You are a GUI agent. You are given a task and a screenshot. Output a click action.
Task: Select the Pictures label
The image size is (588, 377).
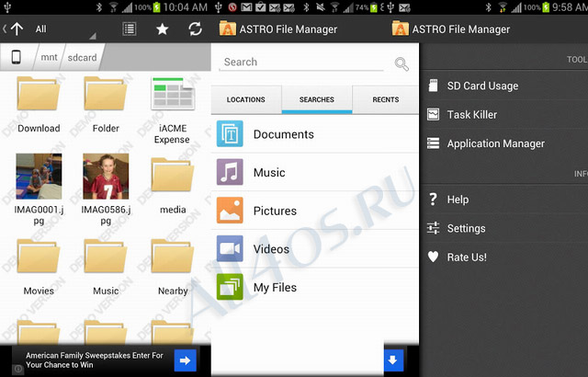[x=275, y=211]
